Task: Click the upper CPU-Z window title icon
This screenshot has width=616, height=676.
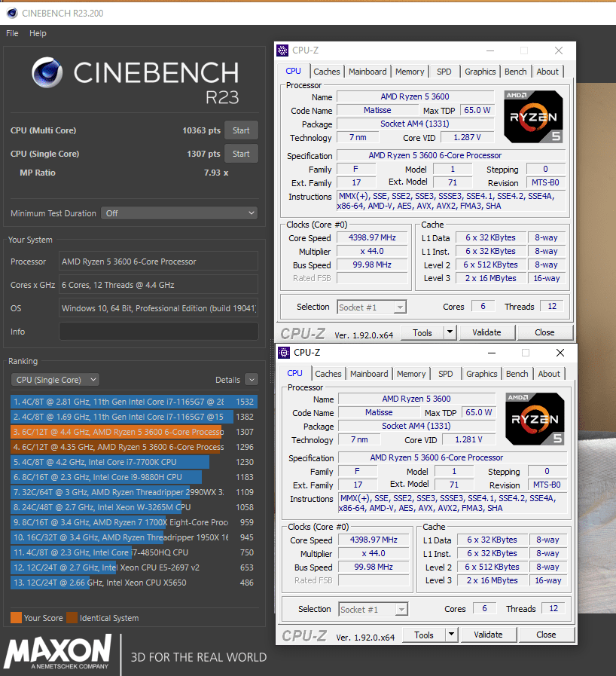Action: pyautogui.click(x=282, y=50)
